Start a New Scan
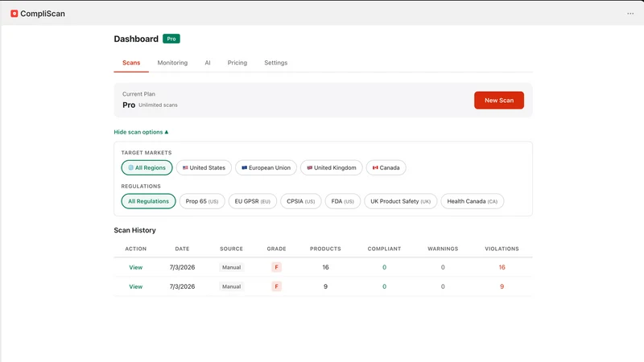The width and height of the screenshot is (644, 362). (499, 100)
